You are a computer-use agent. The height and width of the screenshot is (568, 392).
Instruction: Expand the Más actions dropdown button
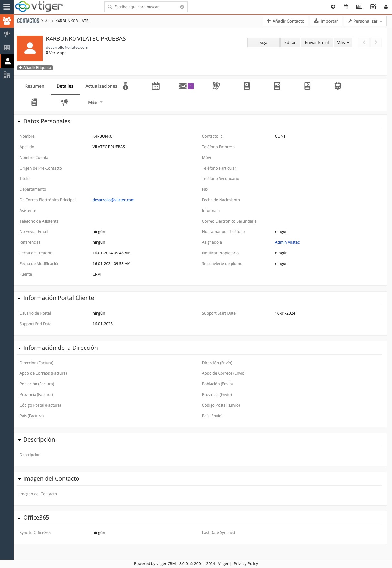(343, 42)
